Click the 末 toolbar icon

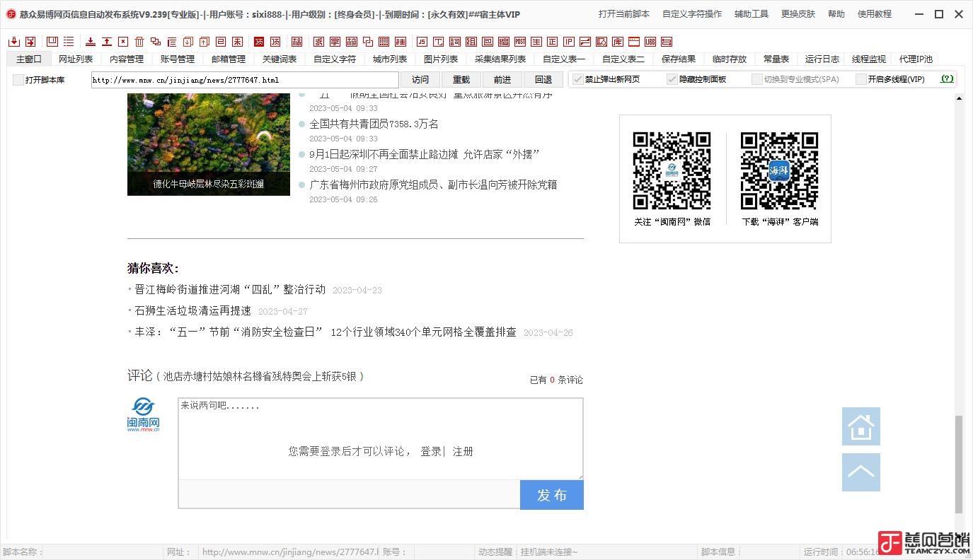point(237,42)
